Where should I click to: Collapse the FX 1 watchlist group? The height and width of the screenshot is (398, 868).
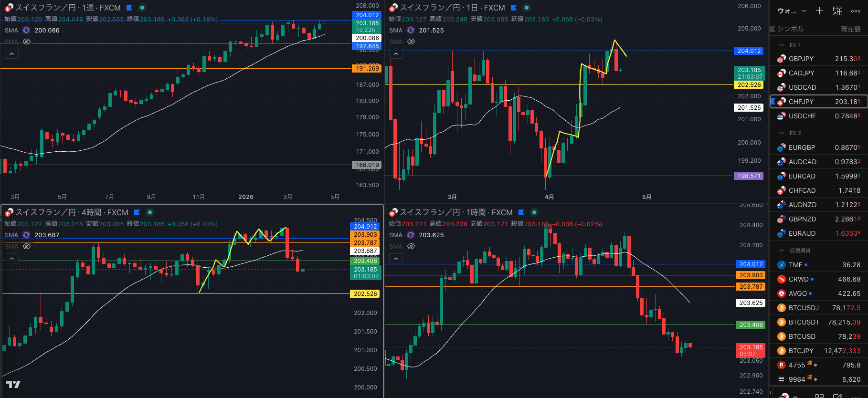(782, 45)
